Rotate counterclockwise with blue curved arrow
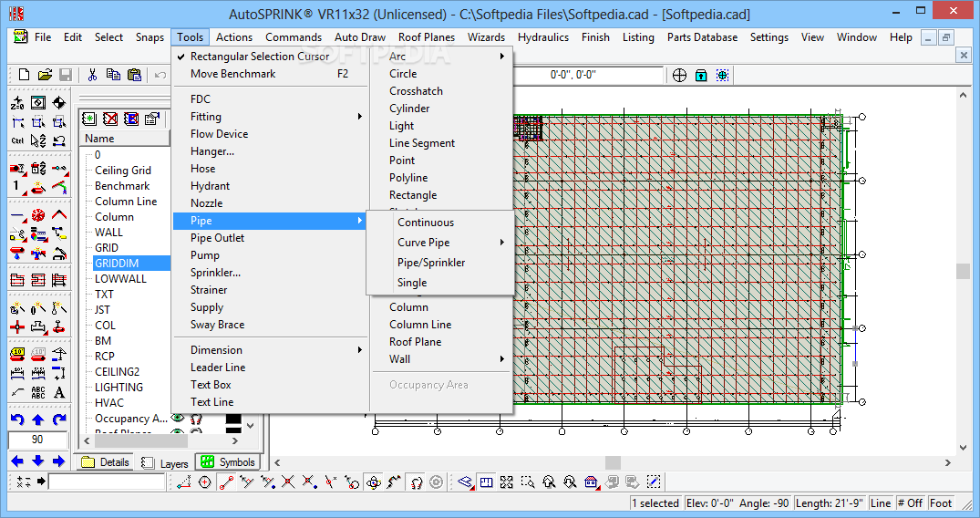Viewport: 980px width, 518px height. (17, 420)
